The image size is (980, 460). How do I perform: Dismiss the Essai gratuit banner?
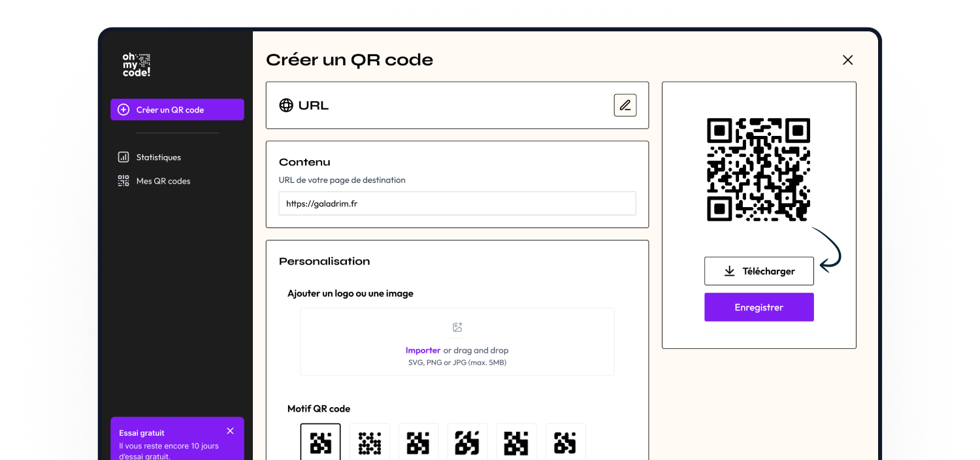[230, 431]
